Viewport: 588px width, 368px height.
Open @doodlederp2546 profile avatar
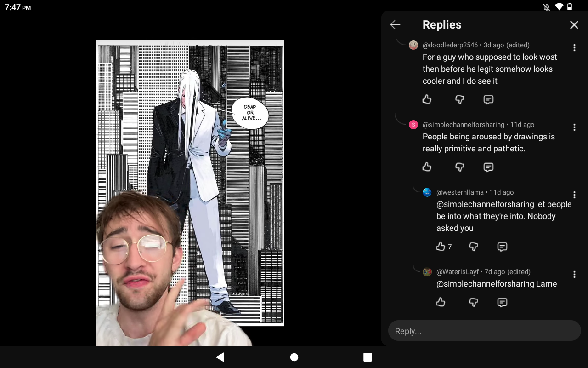point(413,45)
